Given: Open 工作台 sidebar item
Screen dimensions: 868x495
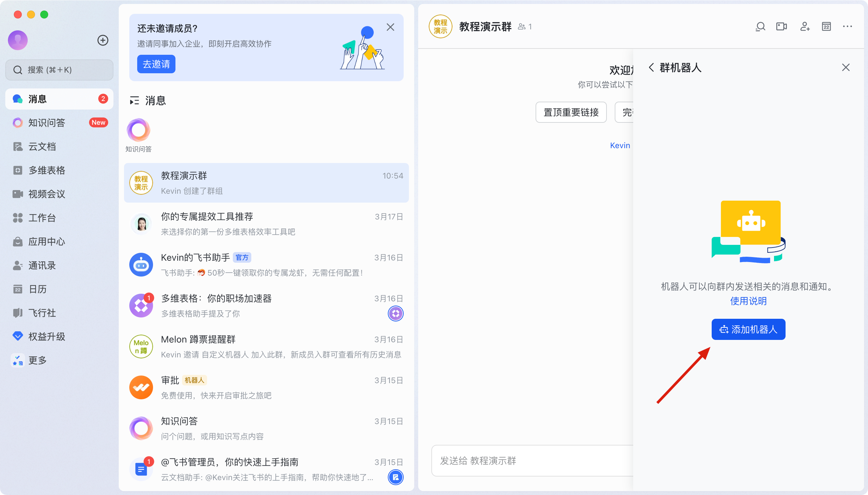Looking at the screenshot, I should coord(59,218).
